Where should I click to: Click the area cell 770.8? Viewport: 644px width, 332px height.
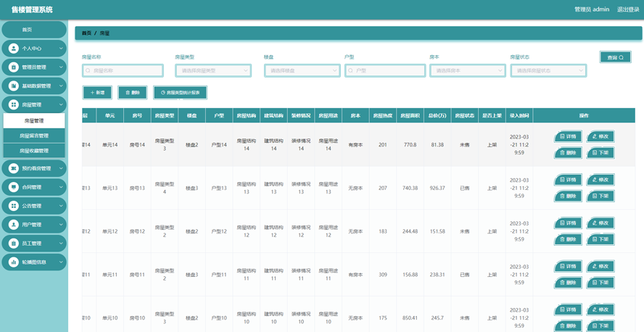coord(410,145)
